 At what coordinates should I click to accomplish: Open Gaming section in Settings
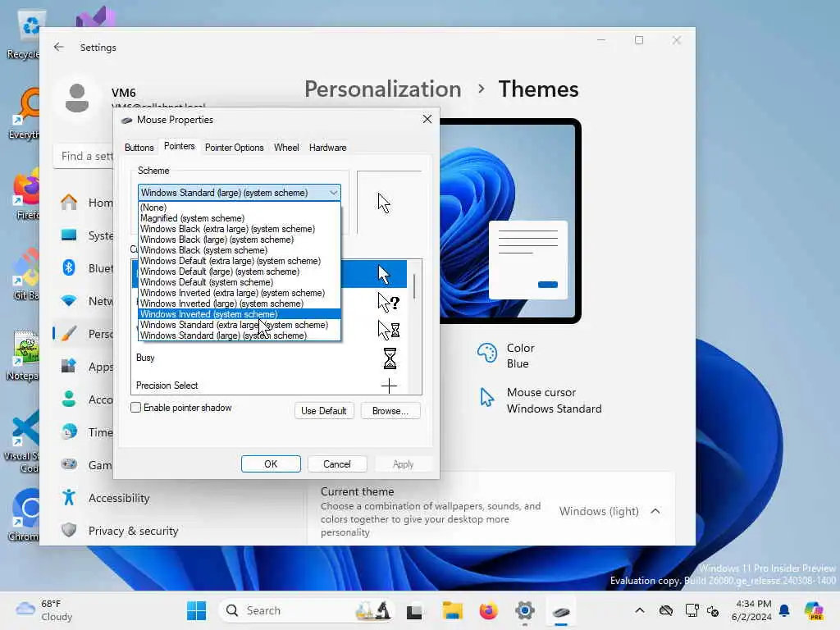85,465
